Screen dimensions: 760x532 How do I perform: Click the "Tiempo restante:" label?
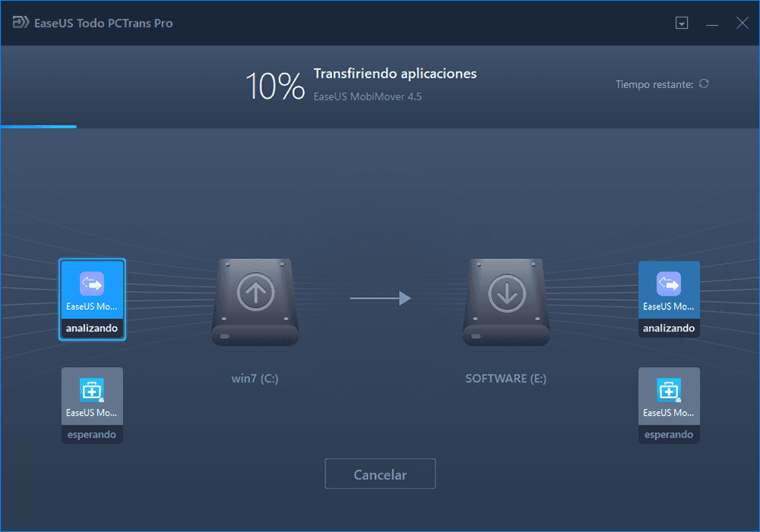(x=654, y=84)
